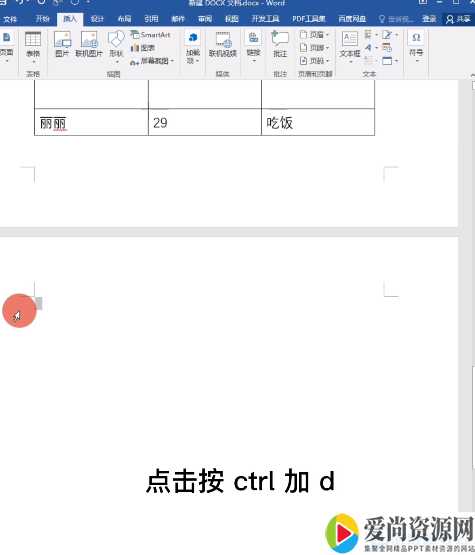Screen dimensions: 475x555
Task: Open the 符号 (Symbol) Ω dropdown
Action: (x=416, y=47)
